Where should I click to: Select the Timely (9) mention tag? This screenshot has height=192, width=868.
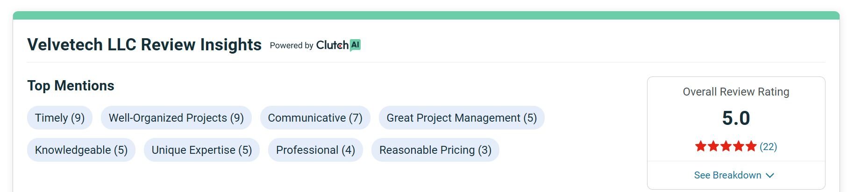60,118
